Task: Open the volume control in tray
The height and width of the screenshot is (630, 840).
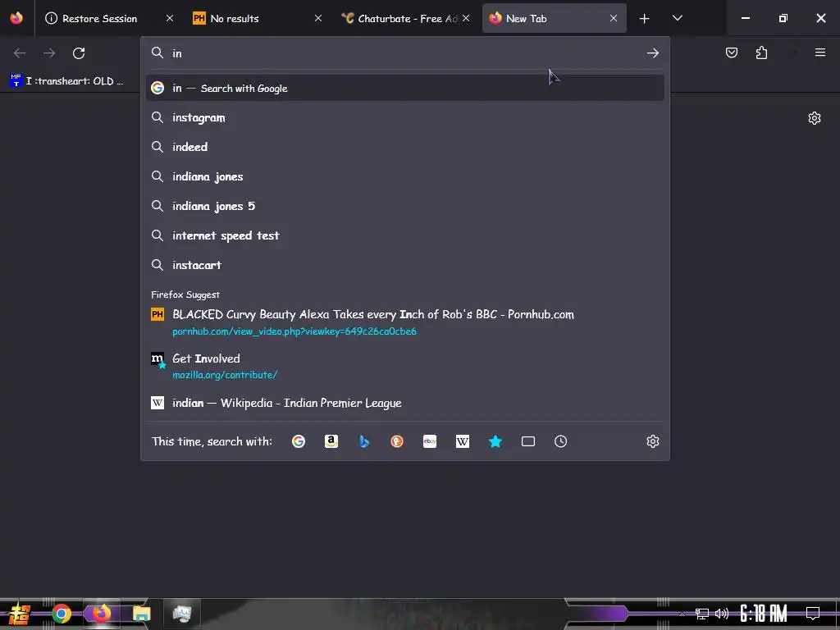Action: point(722,614)
